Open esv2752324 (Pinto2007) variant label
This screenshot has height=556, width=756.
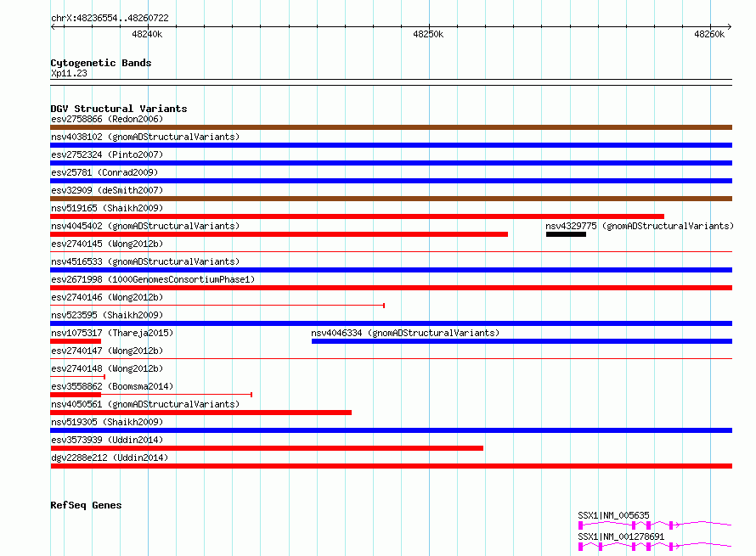click(107, 154)
